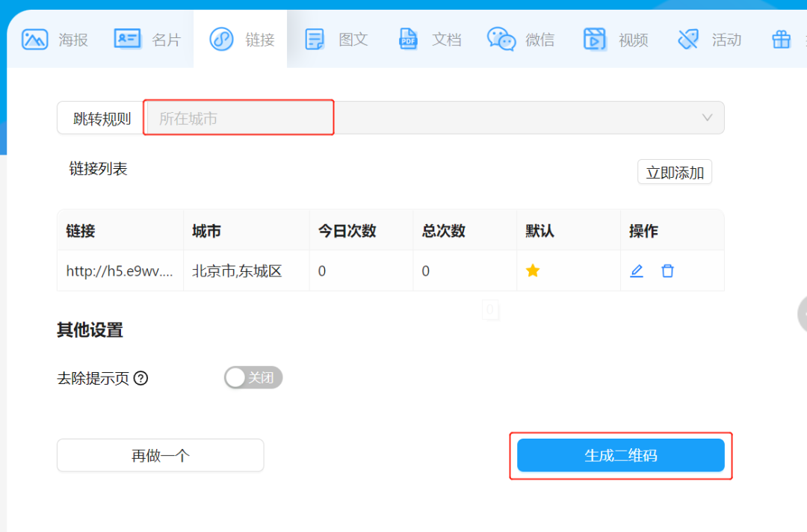Click the gift box icon

point(782,39)
